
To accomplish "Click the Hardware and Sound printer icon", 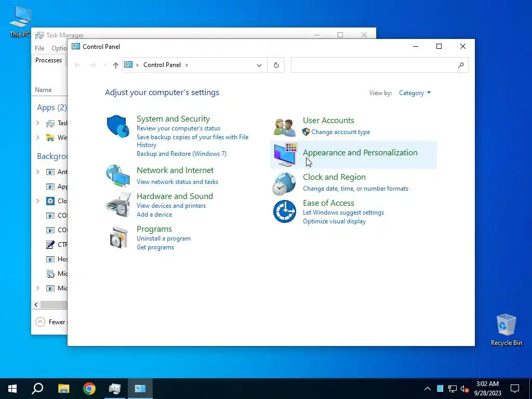I will coord(118,205).
